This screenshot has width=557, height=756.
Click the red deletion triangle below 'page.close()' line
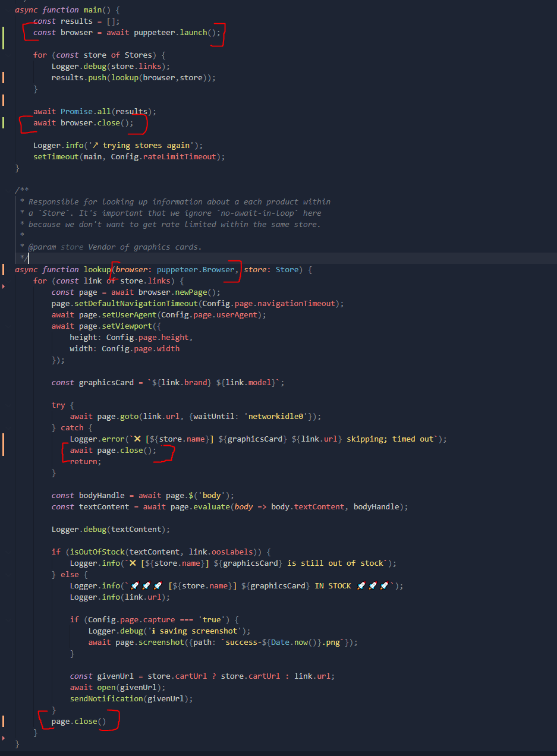coord(4,738)
